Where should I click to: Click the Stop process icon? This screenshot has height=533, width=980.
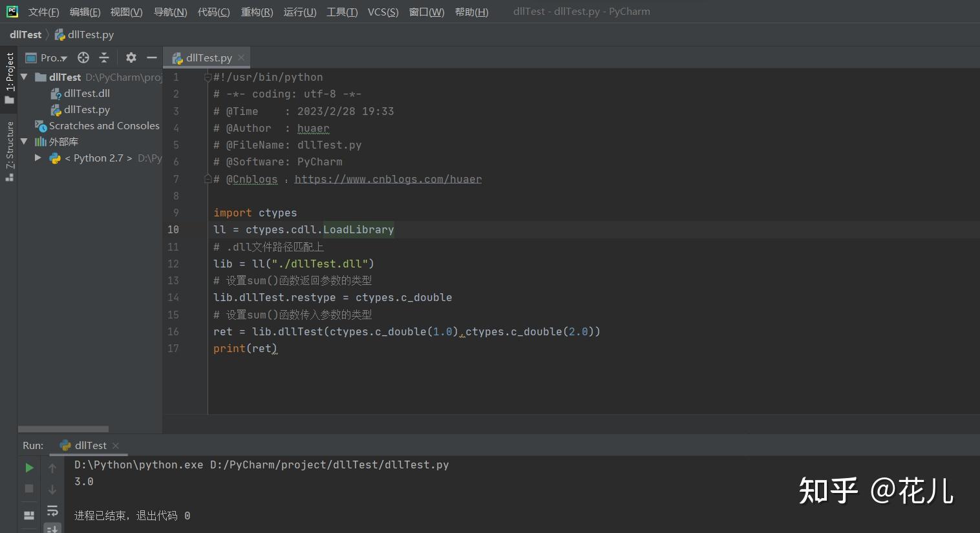(x=28, y=489)
